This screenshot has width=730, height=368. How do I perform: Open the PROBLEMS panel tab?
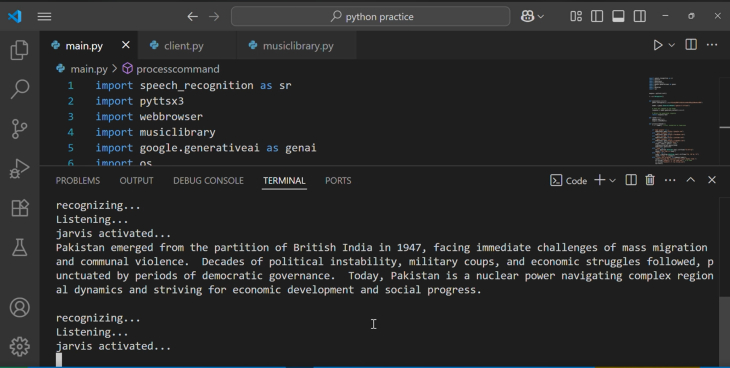point(78,181)
